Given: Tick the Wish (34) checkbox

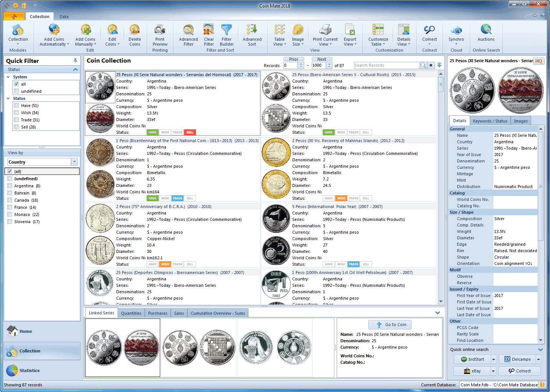Looking at the screenshot, I should [x=17, y=113].
